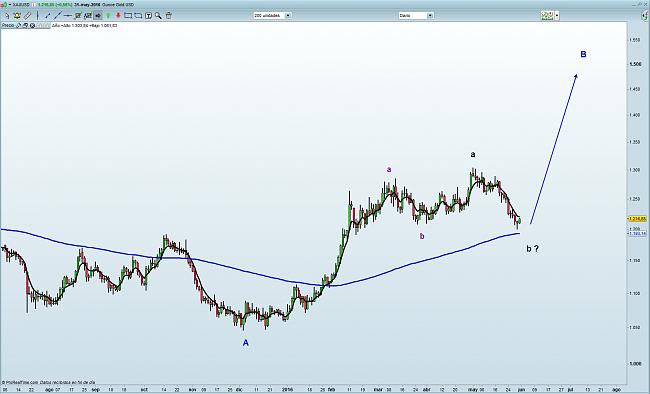Select the blue 'B' annotation text

tap(583, 54)
